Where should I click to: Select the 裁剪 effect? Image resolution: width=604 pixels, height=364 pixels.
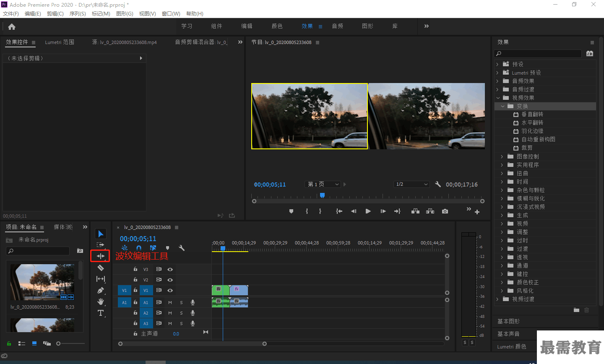(x=527, y=148)
